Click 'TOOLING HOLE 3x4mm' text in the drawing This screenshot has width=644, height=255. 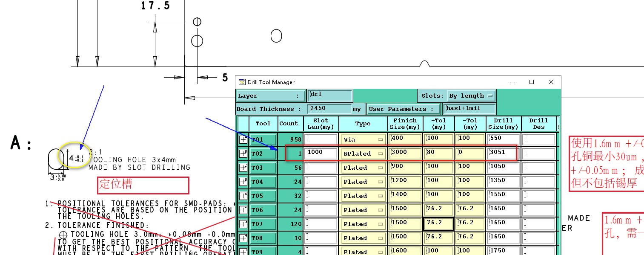(132, 160)
